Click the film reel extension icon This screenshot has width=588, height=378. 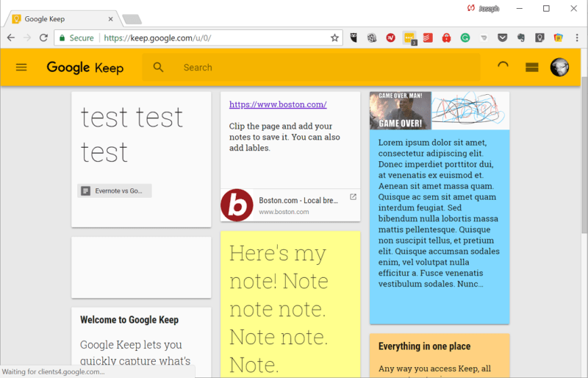tap(372, 38)
